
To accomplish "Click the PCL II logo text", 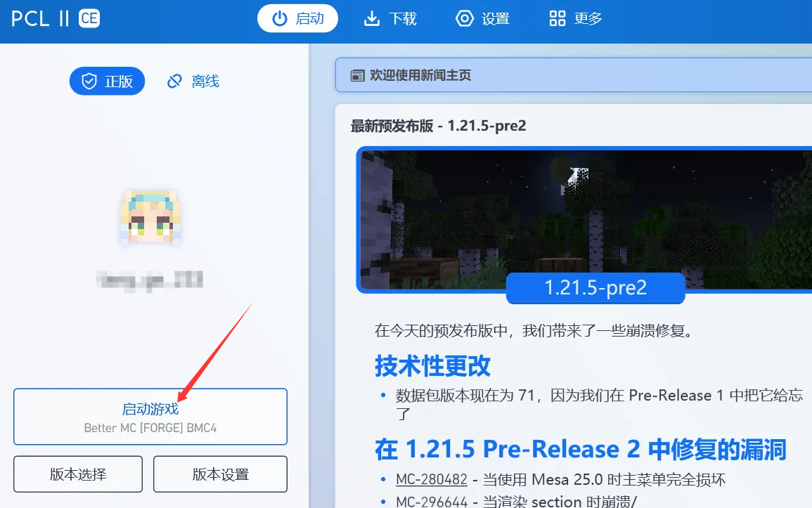I will point(40,19).
